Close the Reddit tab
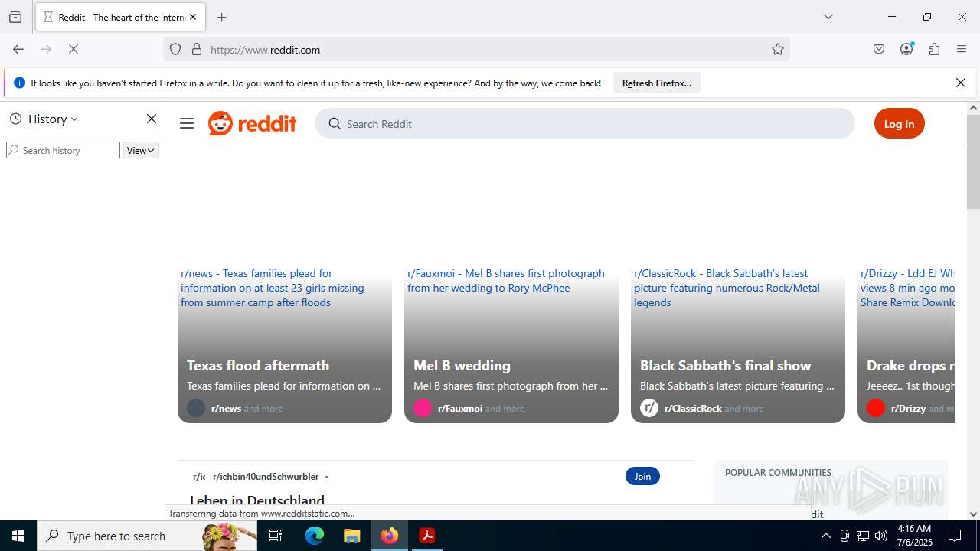980x551 pixels. coord(193,17)
